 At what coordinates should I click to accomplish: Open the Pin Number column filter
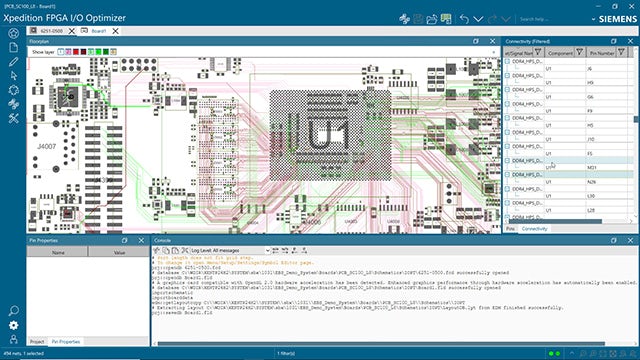click(x=621, y=52)
